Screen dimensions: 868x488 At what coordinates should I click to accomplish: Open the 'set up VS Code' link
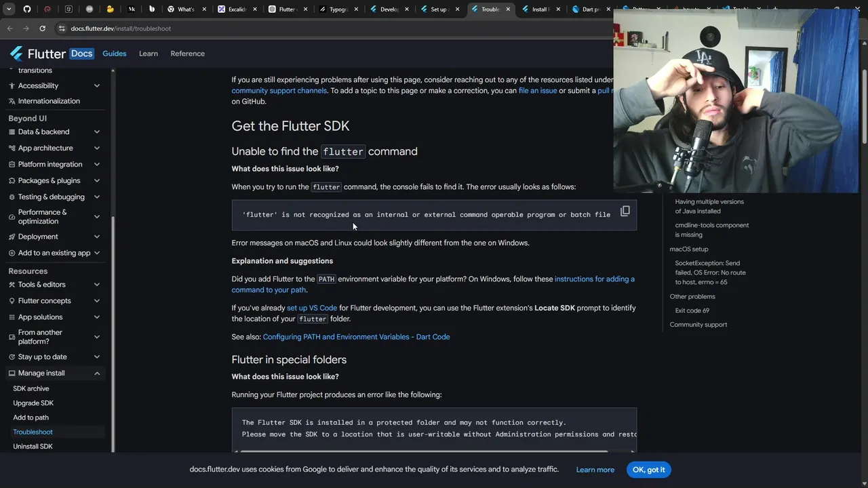[312, 308]
